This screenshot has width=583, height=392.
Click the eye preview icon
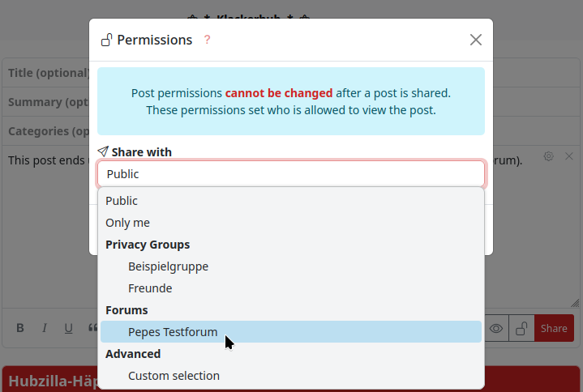tap(496, 328)
